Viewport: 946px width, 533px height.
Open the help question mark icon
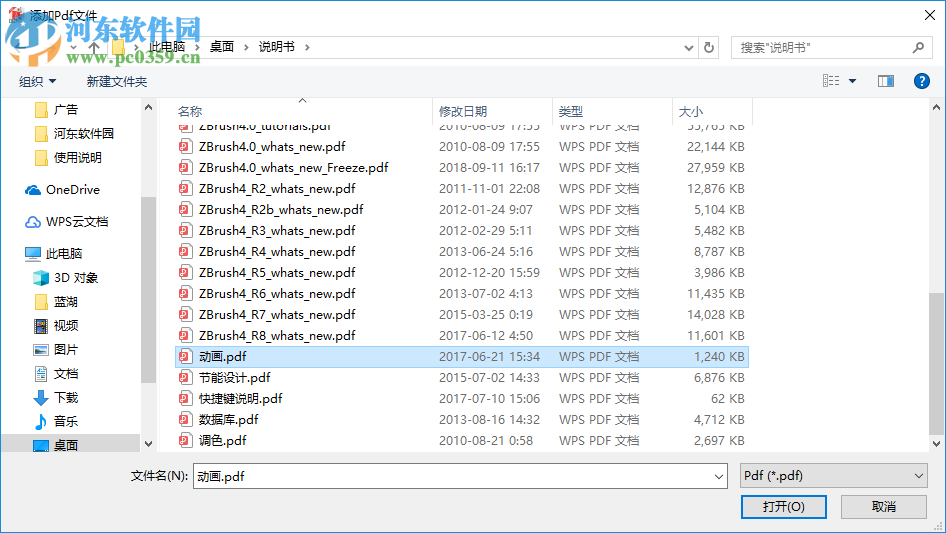pyautogui.click(x=921, y=81)
